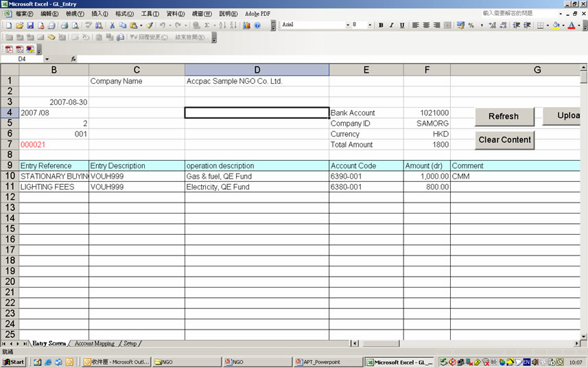
Task: Toggle Underline formatting
Action: point(402,25)
